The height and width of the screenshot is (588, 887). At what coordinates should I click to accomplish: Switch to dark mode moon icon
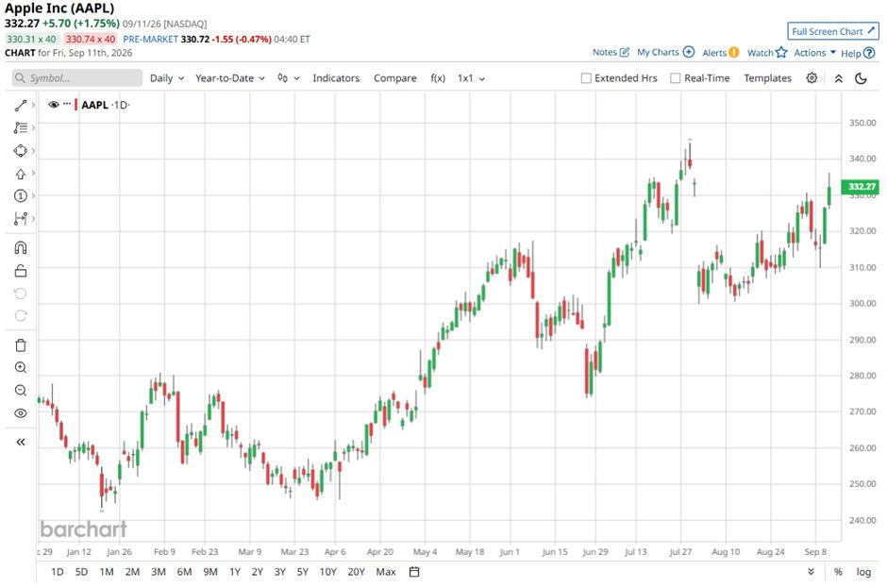coord(861,78)
